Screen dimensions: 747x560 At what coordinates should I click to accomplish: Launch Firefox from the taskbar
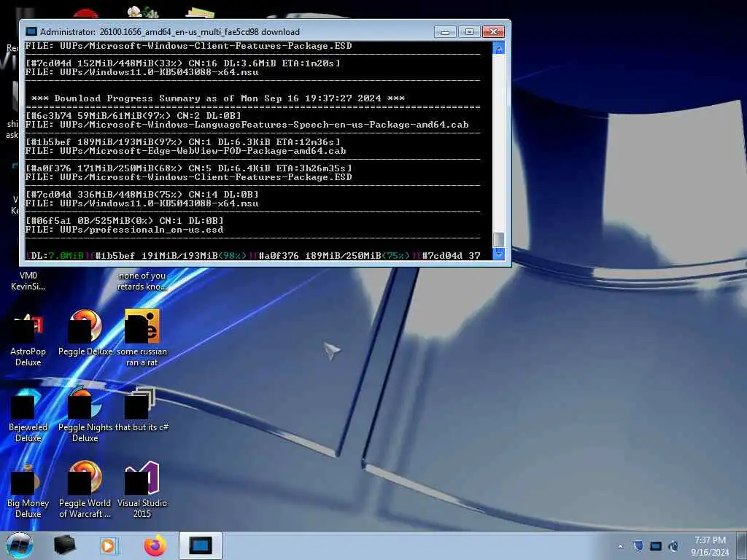tap(155, 545)
